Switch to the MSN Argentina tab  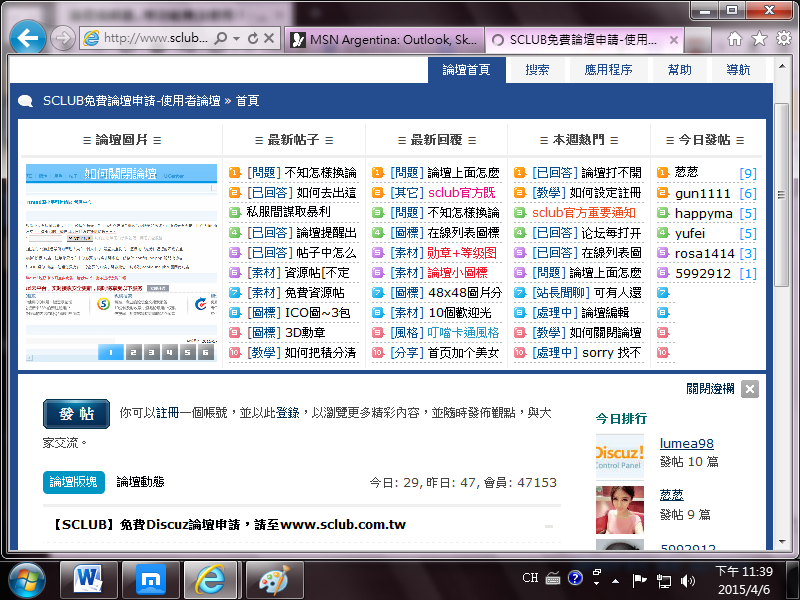click(x=384, y=40)
